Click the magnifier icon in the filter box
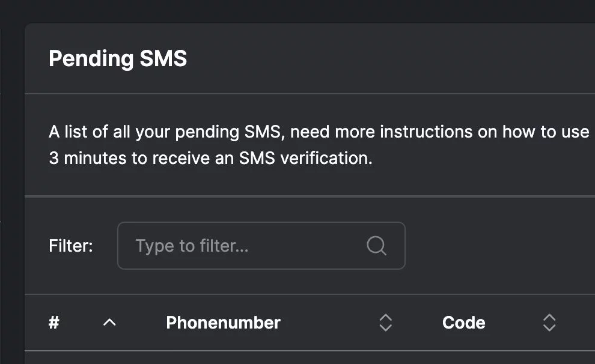Viewport: 595px width, 364px height. click(376, 246)
